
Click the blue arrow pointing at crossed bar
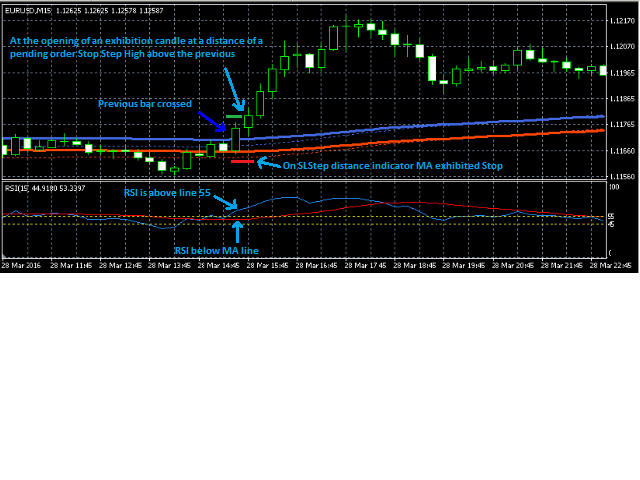click(x=213, y=122)
